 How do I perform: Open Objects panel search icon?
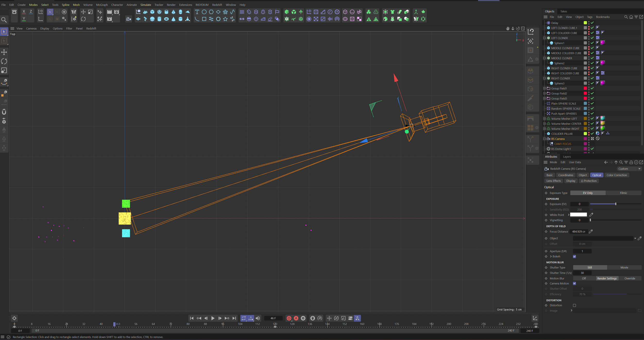tap(626, 17)
